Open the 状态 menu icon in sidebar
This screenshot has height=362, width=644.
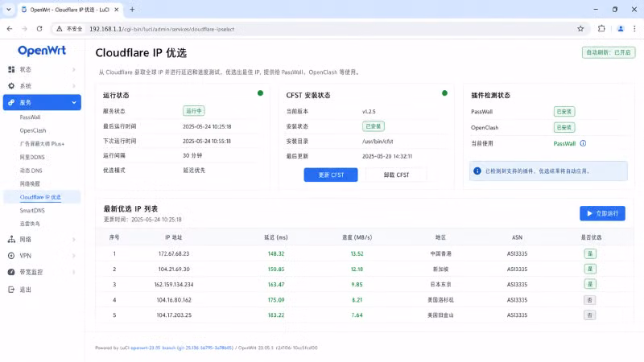pyautogui.click(x=11, y=69)
